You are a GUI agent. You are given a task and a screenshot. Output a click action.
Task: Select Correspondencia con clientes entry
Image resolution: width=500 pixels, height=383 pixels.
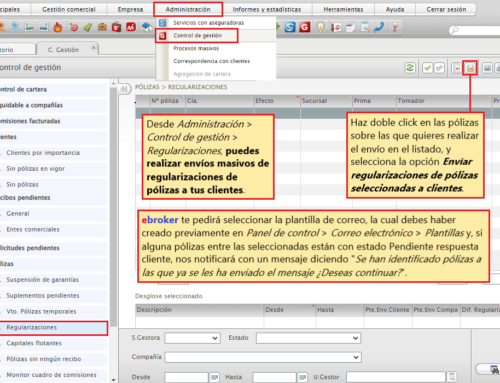point(211,61)
